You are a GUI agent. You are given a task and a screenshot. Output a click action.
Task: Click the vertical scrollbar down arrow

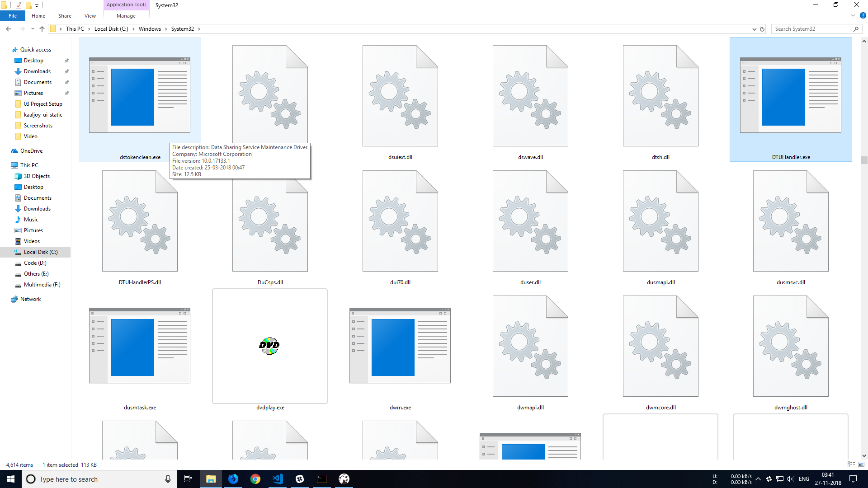coord(864,456)
